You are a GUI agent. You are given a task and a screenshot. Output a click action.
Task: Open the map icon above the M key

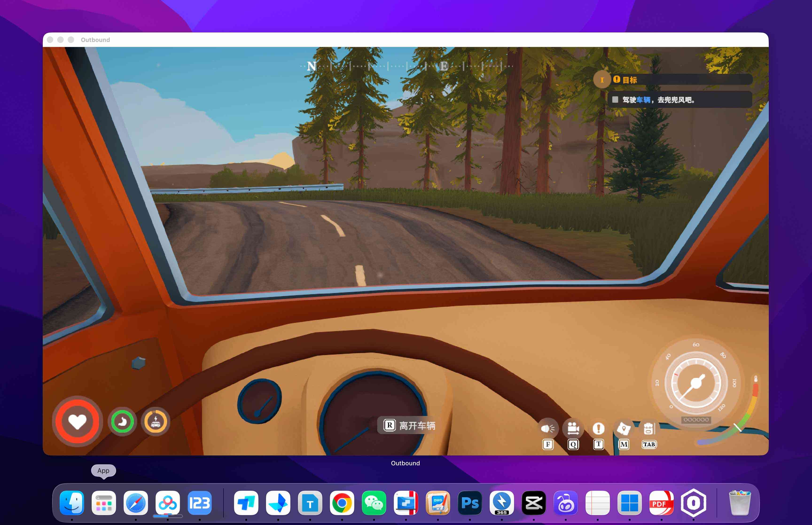pos(624,428)
